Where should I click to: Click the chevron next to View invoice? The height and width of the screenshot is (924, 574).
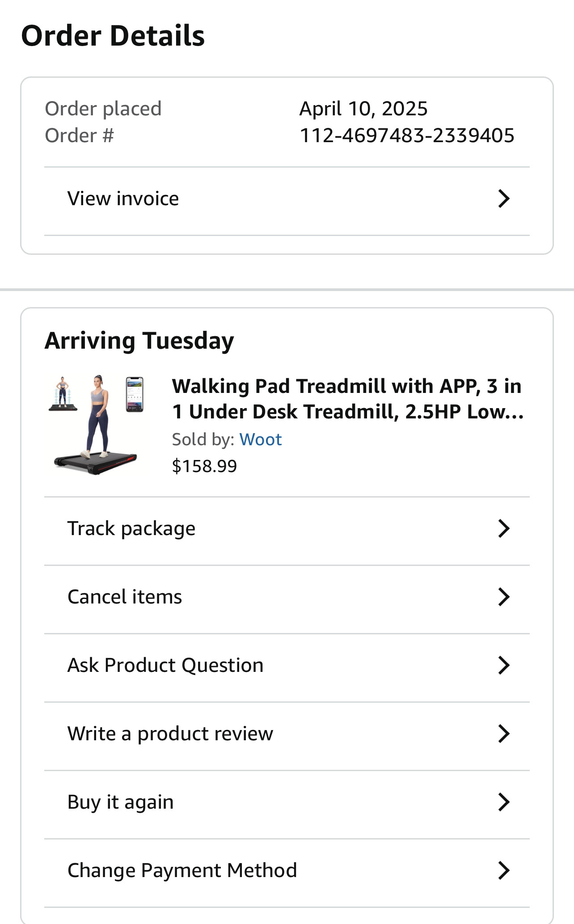coord(504,198)
